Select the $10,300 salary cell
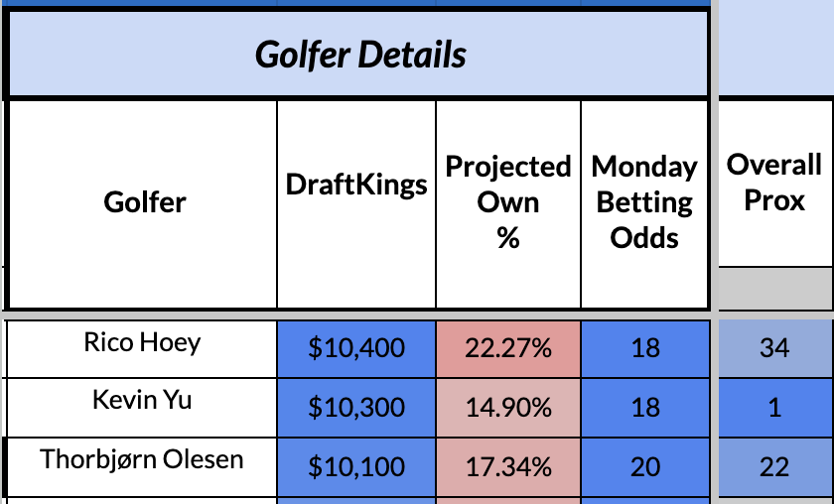The height and width of the screenshot is (504, 834). (356, 407)
